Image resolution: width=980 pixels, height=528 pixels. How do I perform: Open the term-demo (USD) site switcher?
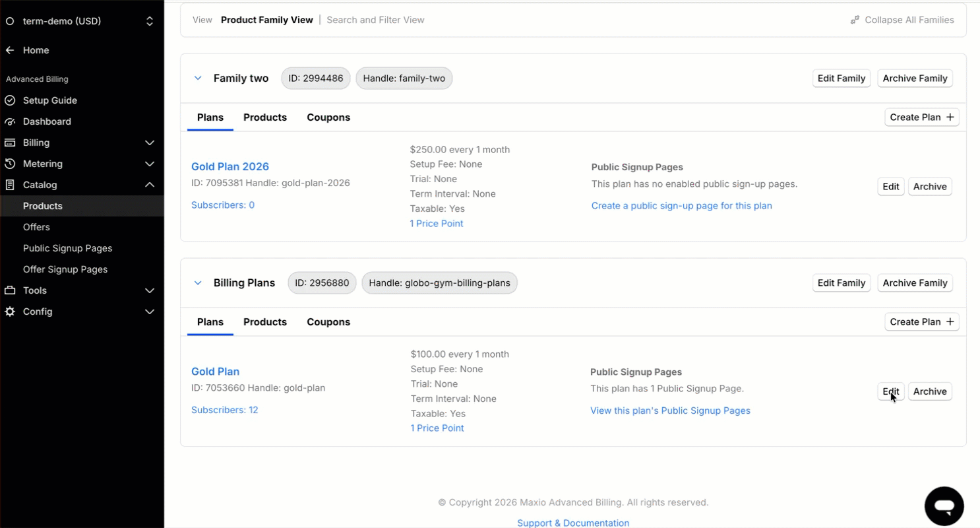tap(82, 21)
